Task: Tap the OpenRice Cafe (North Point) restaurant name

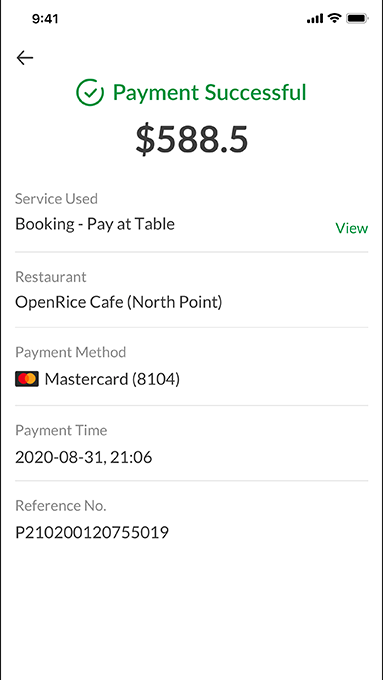Action: coord(118,302)
